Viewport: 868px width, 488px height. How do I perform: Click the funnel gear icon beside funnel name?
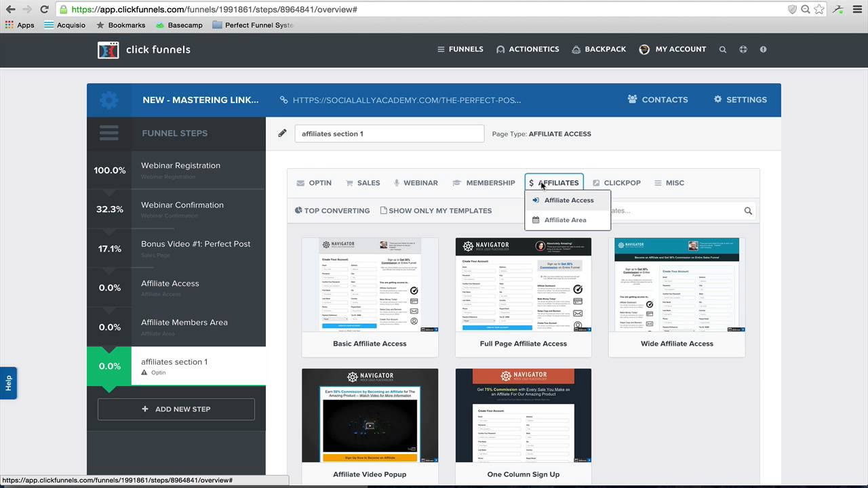108,100
